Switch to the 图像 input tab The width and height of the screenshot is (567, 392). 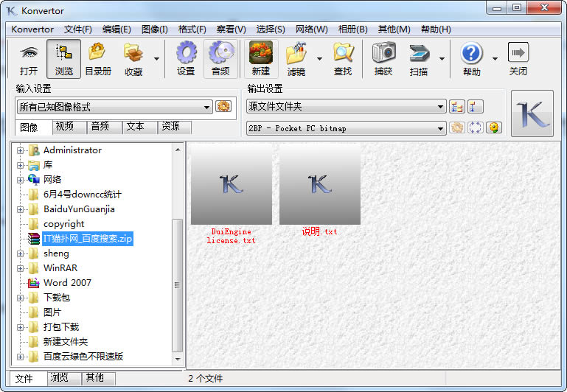[33, 127]
